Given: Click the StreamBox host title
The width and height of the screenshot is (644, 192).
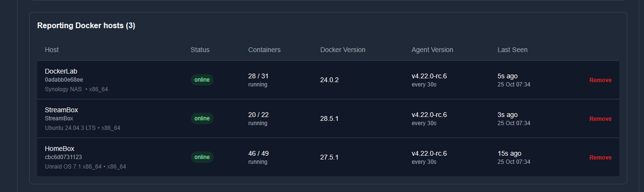Looking at the screenshot, I should click(62, 110).
